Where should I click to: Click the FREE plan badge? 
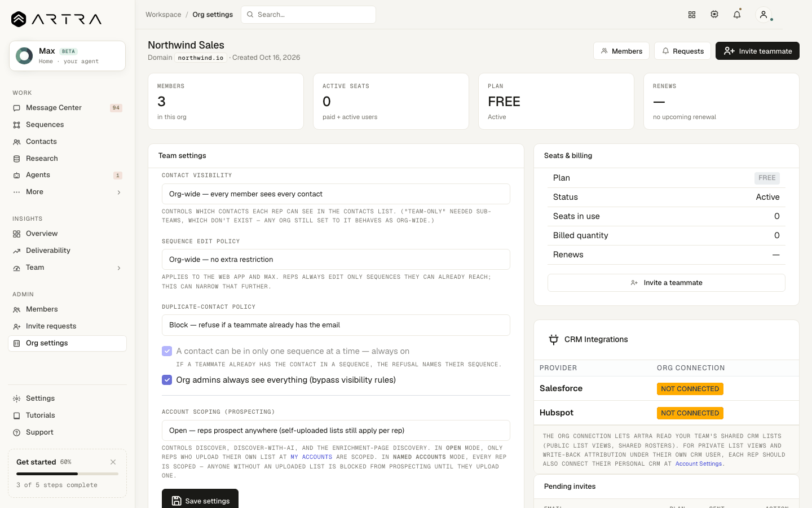coord(767,178)
